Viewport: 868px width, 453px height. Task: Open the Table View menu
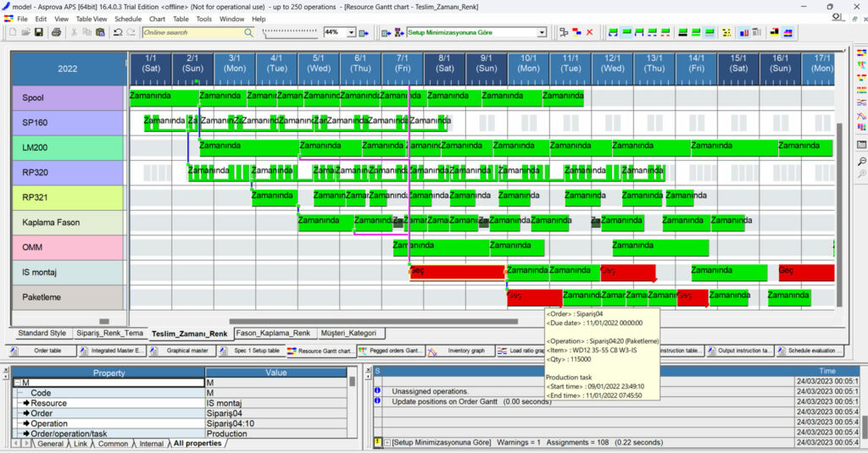92,19
